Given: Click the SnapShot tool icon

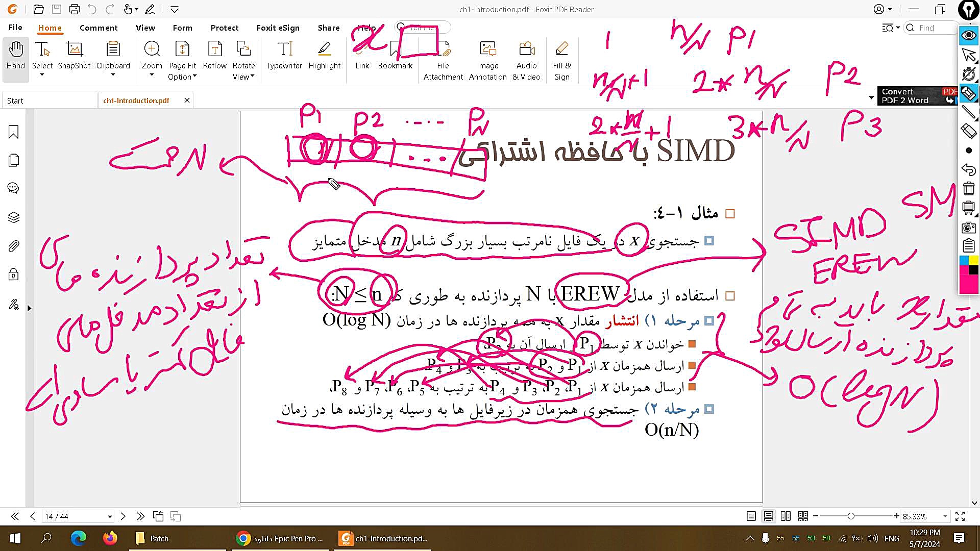Looking at the screenshot, I should pos(75,49).
